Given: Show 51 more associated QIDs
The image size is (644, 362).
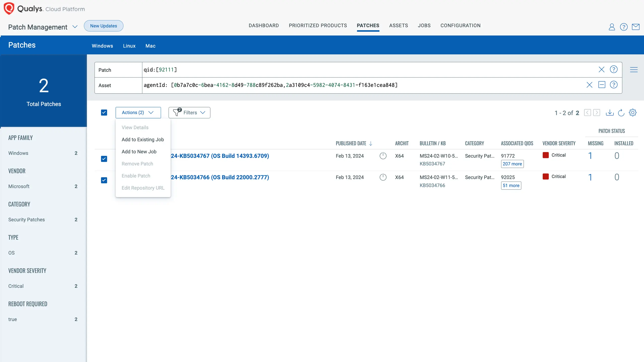Looking at the screenshot, I should coord(511,186).
